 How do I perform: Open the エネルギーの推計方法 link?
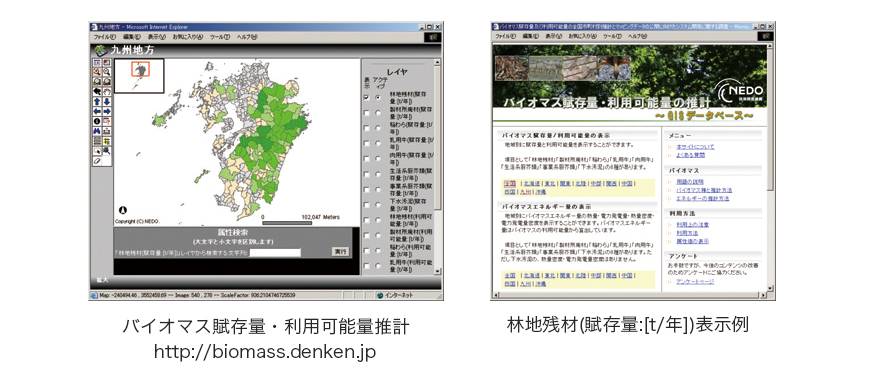point(703,199)
